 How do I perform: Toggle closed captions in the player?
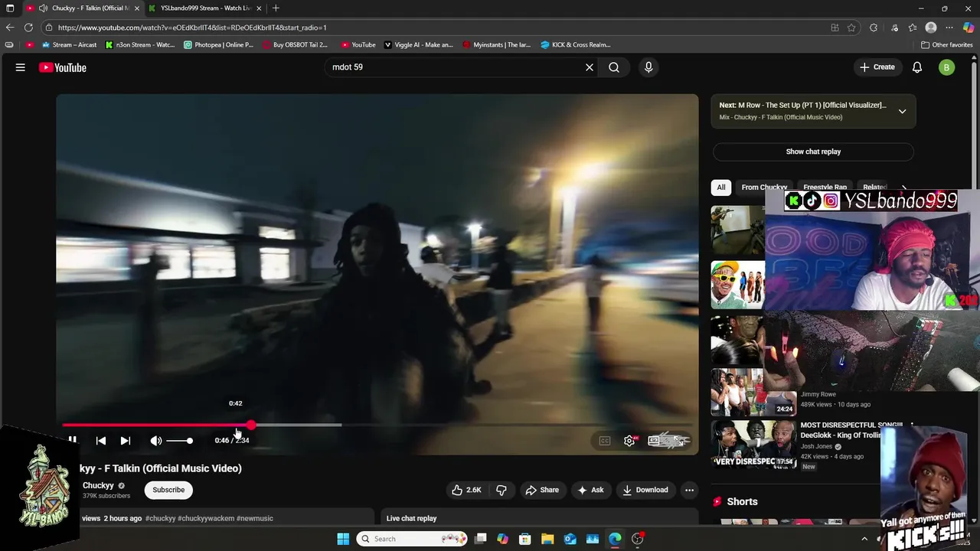point(605,441)
